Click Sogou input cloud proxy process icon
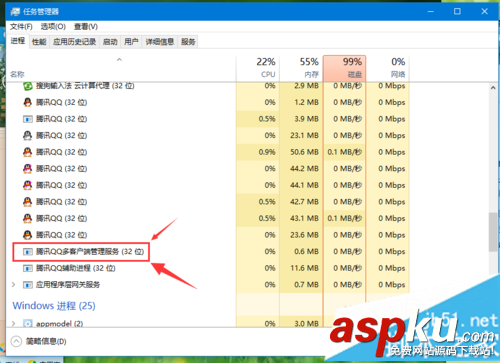Screen dimensions: 500x363 (27, 86)
